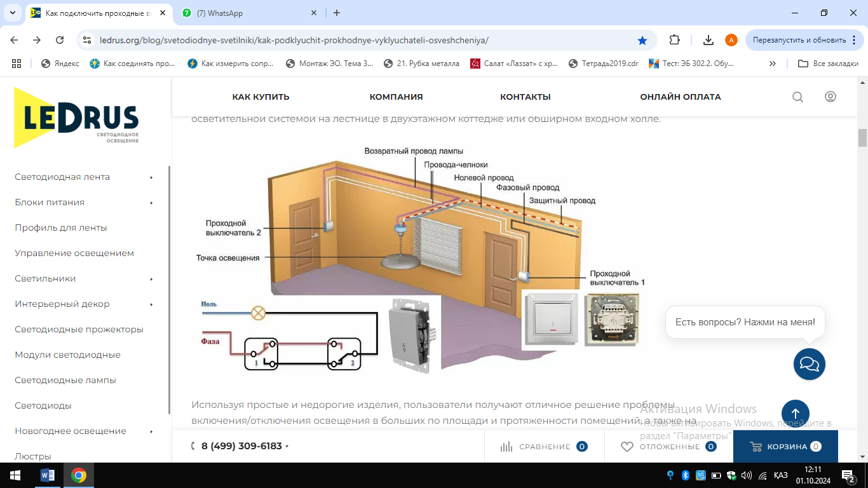Open the КОНТАКТЫ menu item
This screenshot has height=488, width=868.
(526, 97)
